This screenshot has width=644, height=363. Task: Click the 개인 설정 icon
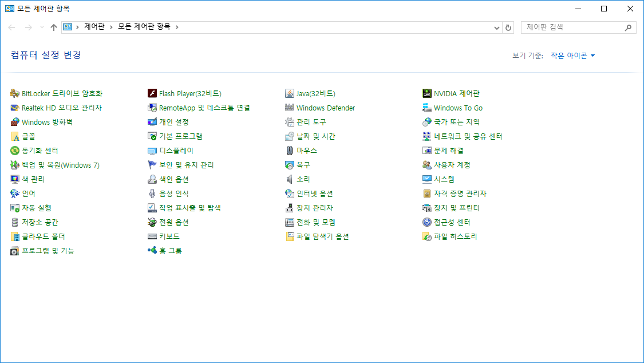[x=152, y=123]
